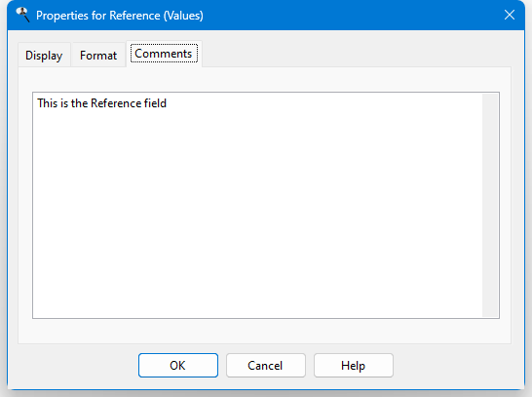Accept the comment by clicking OK
Viewport: 532px width, 397px height.
[178, 366]
